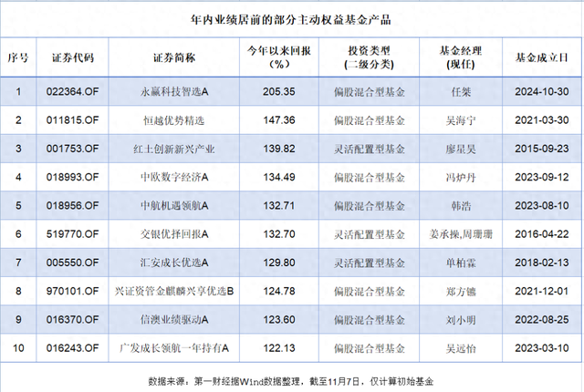Click manager name 任桀
The image size is (584, 392).
tap(461, 92)
